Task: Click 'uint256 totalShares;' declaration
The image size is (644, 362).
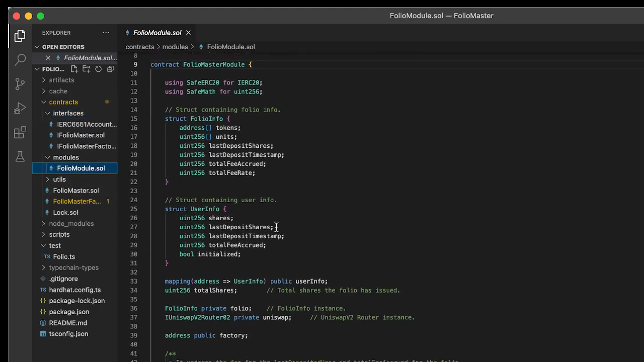Action: pyautogui.click(x=201, y=291)
